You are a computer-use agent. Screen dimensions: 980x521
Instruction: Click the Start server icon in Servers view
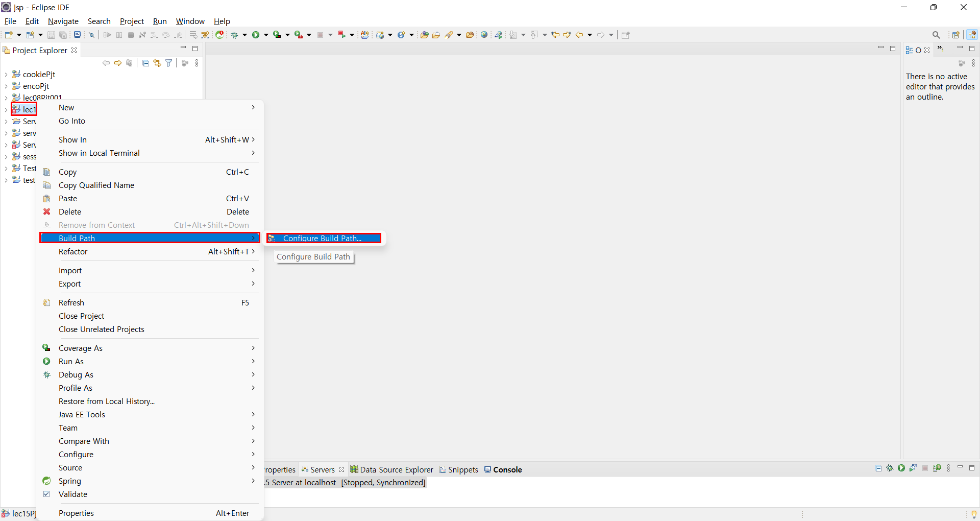(x=902, y=468)
